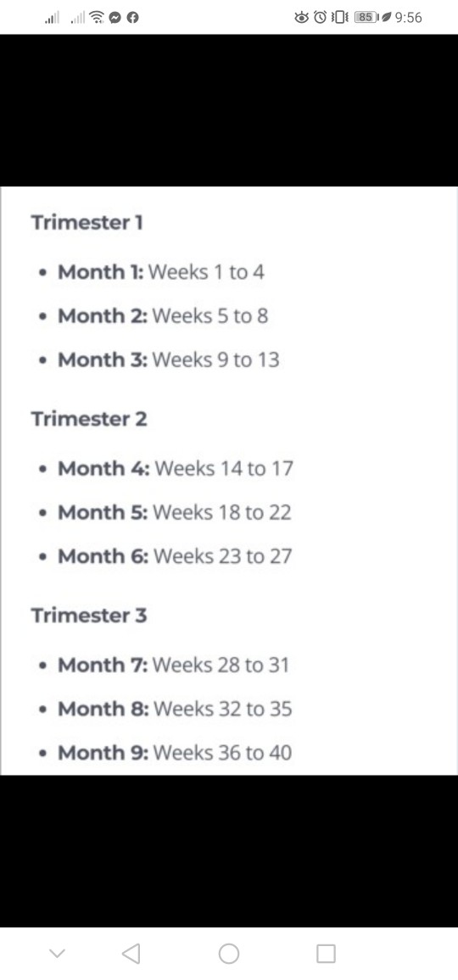This screenshot has height=980, width=458.
Task: Select the Trimester 2 heading
Action: tap(89, 419)
